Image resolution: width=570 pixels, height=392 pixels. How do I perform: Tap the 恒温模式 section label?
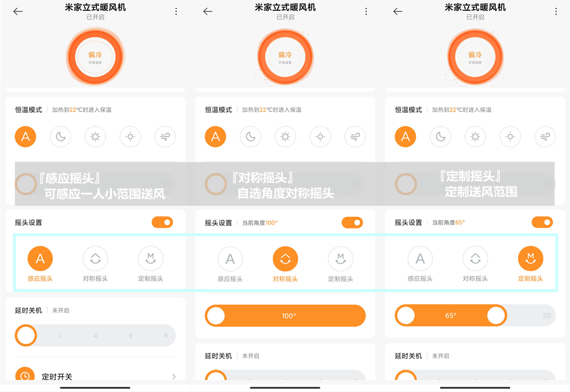click(x=28, y=109)
